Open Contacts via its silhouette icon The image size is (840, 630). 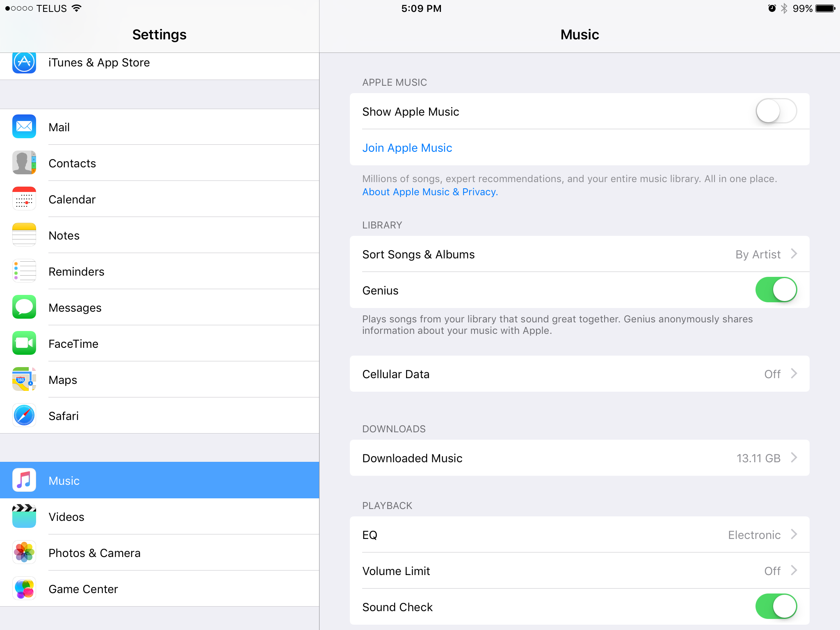coord(24,163)
